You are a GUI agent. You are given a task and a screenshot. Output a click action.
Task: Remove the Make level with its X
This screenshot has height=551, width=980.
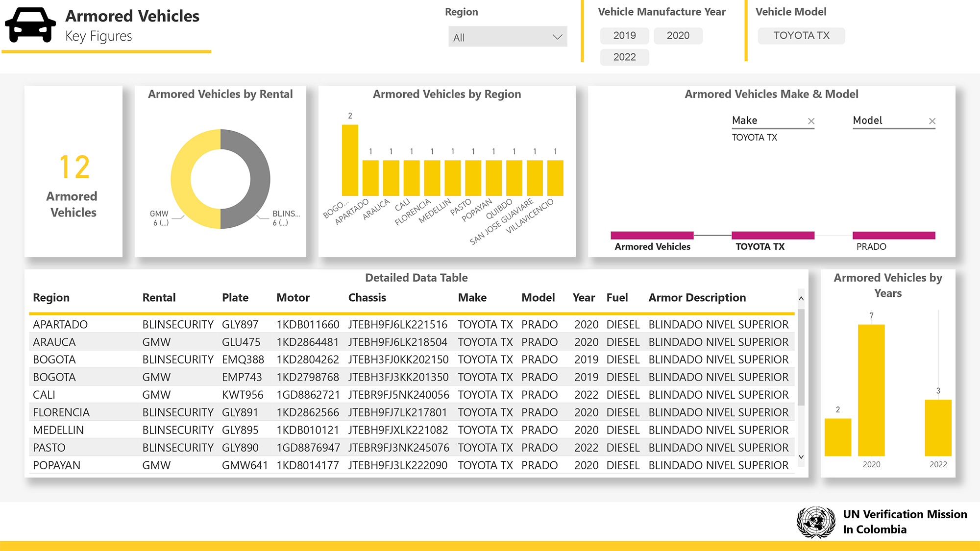pos(811,121)
